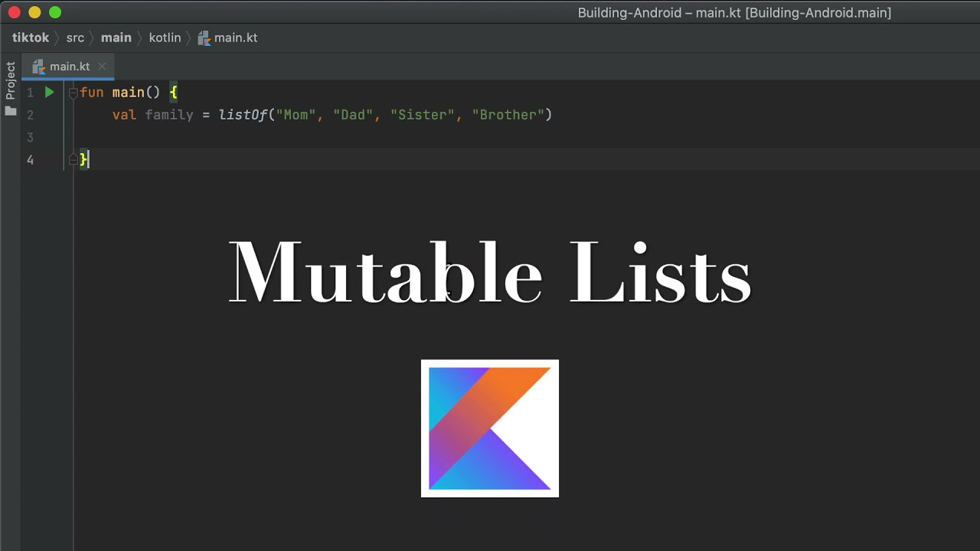Click line number 3 in gutter
Image resolution: width=980 pixels, height=551 pixels.
tap(30, 137)
